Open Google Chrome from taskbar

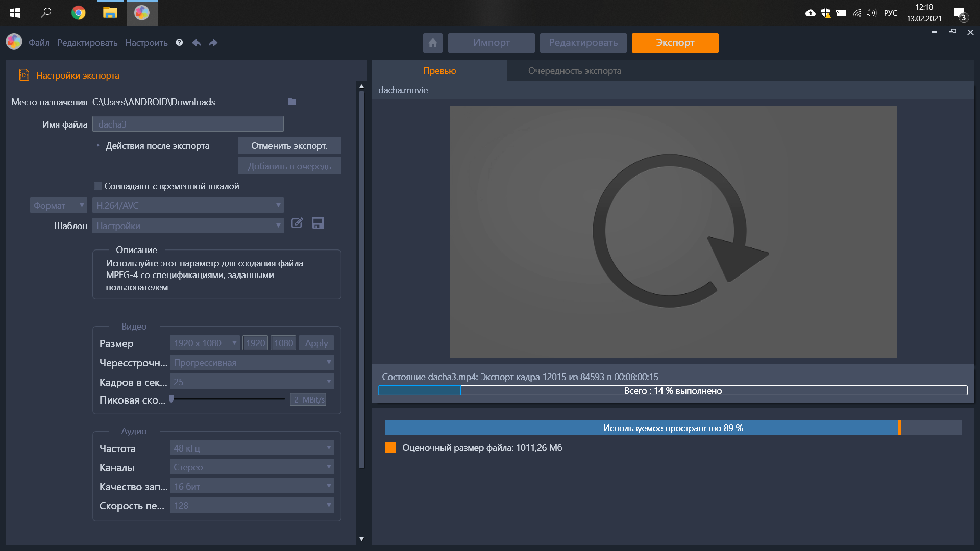[x=79, y=13]
